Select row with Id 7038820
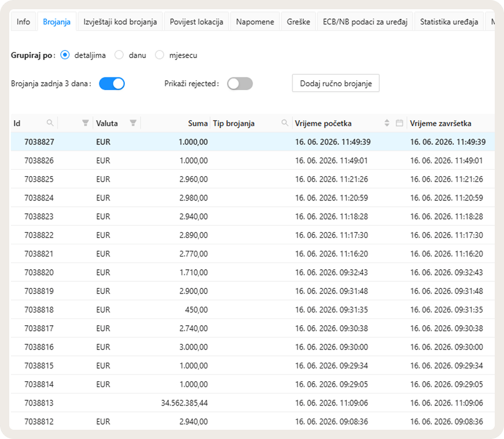The image size is (504, 439). pyautogui.click(x=253, y=272)
